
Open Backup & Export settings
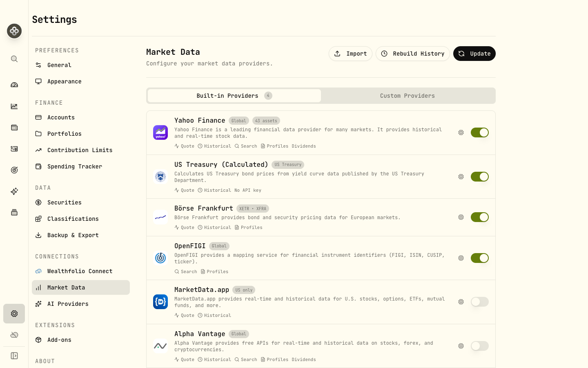[81, 235]
